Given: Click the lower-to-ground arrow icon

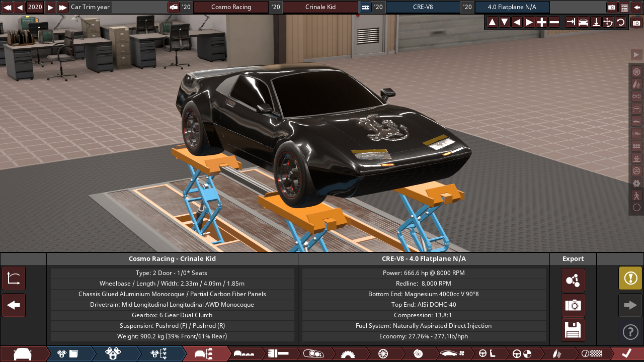Looking at the screenshot, I should pyautogui.click(x=596, y=22).
